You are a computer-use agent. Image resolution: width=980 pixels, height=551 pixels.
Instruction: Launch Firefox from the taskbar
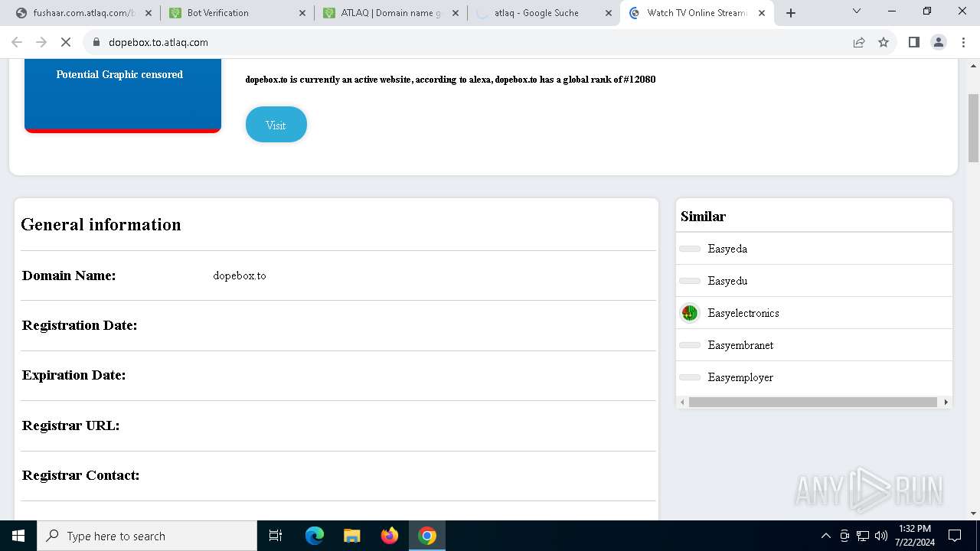point(390,536)
